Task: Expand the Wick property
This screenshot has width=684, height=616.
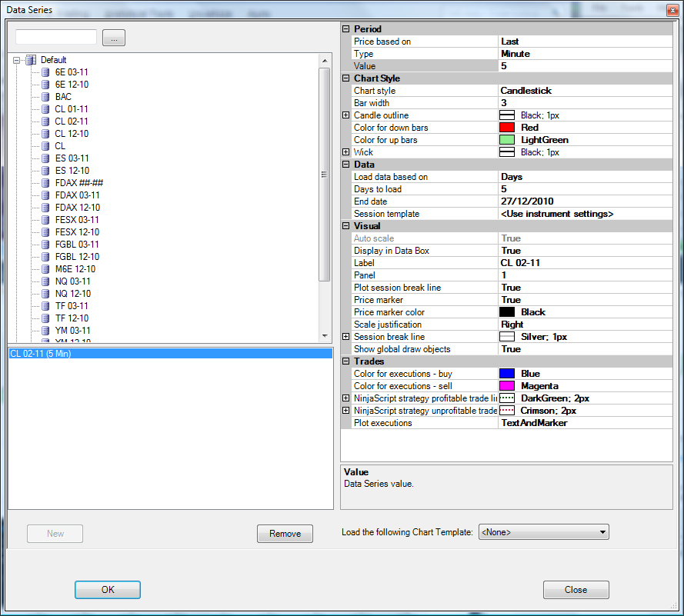Action: click(x=346, y=152)
